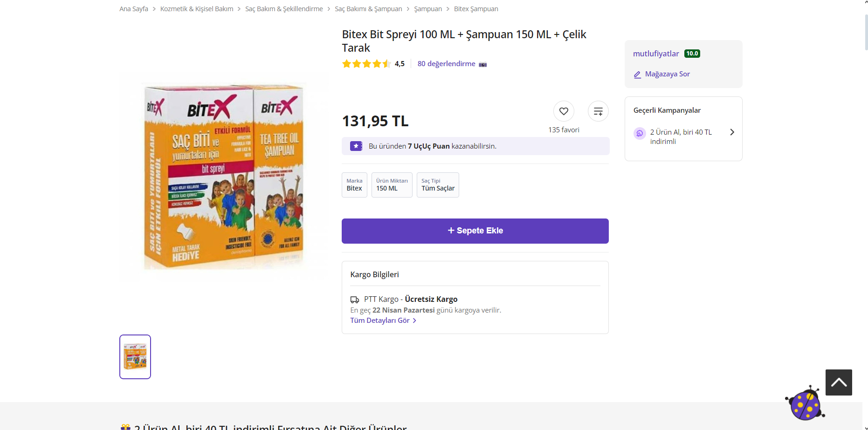Open 80 değerlendirme reviews link
Image resolution: width=868 pixels, height=430 pixels.
(x=446, y=64)
